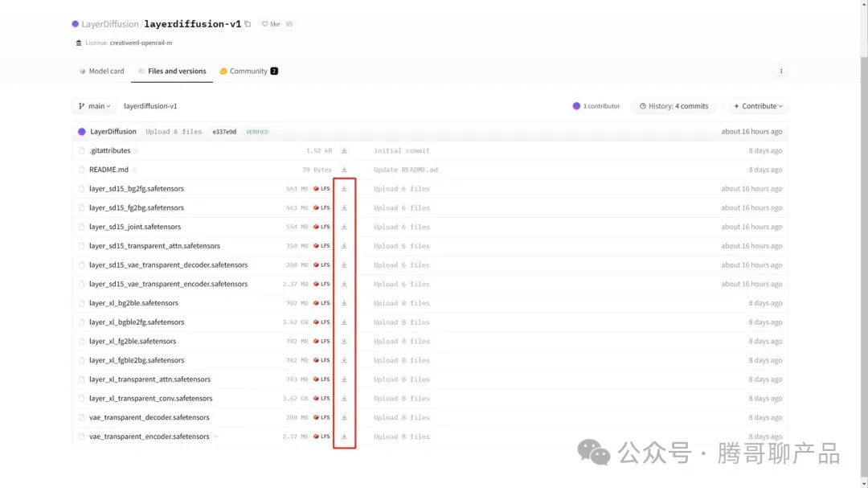Viewport: 868px width, 488px height.
Task: Download layer_xl_transparent_conv.safetensors
Action: (344, 398)
